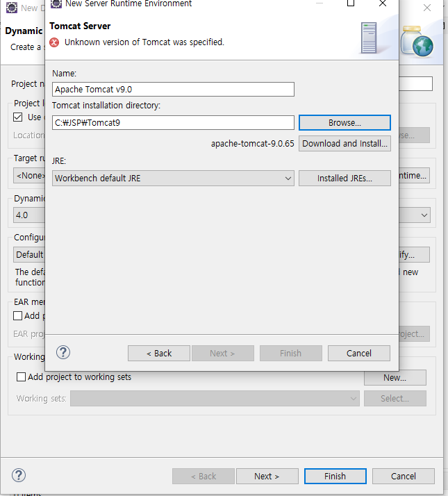Click the grey server tower banner image
This screenshot has width=448, height=496.
point(369,38)
